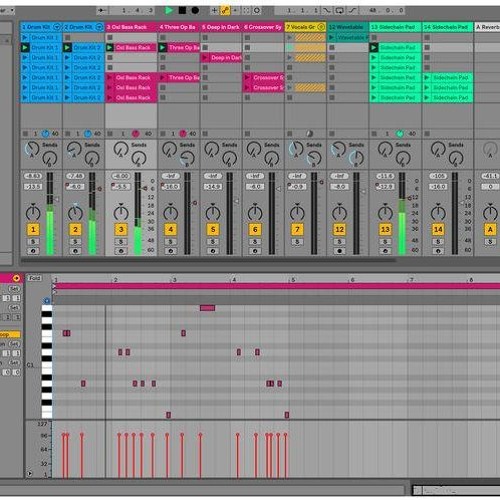Deactivate track 5 with its yellow activator
The image size is (500, 500).
pos(213,229)
